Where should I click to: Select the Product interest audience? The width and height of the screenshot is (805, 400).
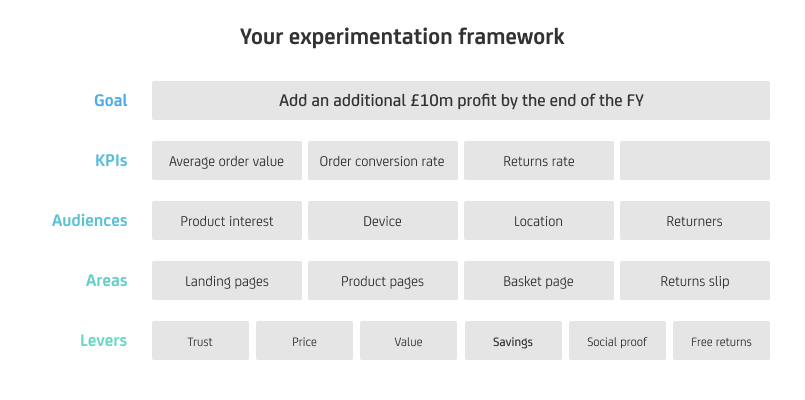pyautogui.click(x=227, y=221)
